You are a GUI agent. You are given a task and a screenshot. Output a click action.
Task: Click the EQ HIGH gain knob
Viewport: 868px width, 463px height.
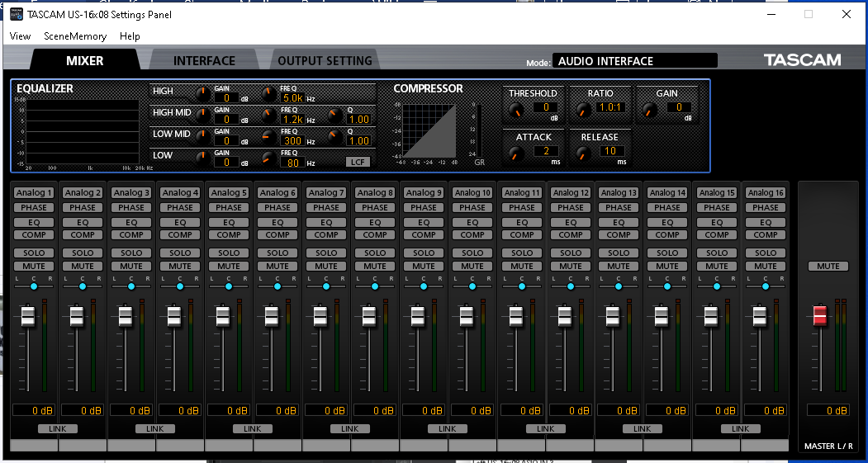(203, 95)
